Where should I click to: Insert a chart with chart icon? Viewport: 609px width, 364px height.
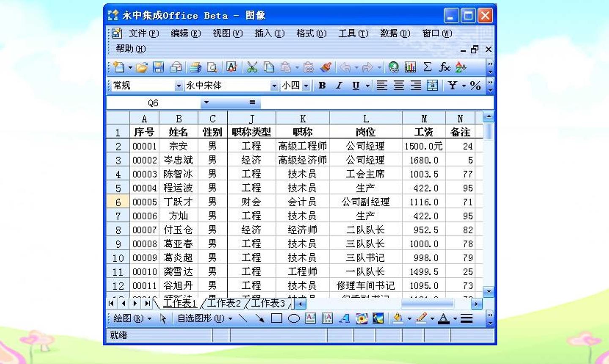pyautogui.click(x=410, y=67)
